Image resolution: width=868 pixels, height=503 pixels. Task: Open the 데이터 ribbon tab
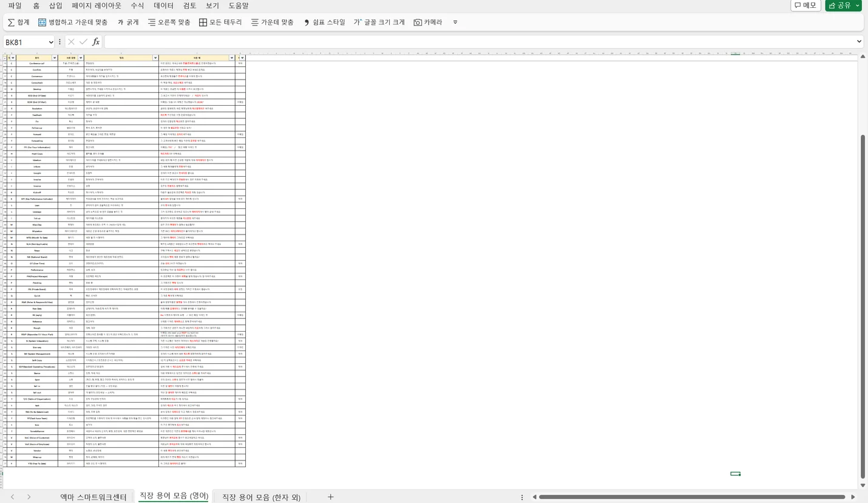pos(163,5)
